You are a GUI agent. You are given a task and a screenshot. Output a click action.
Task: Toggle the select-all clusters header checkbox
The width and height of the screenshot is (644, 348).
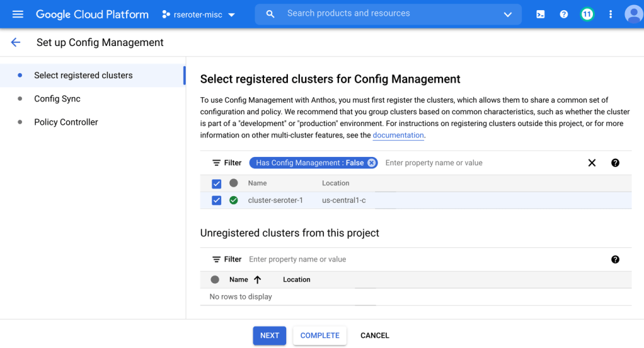[x=217, y=183]
